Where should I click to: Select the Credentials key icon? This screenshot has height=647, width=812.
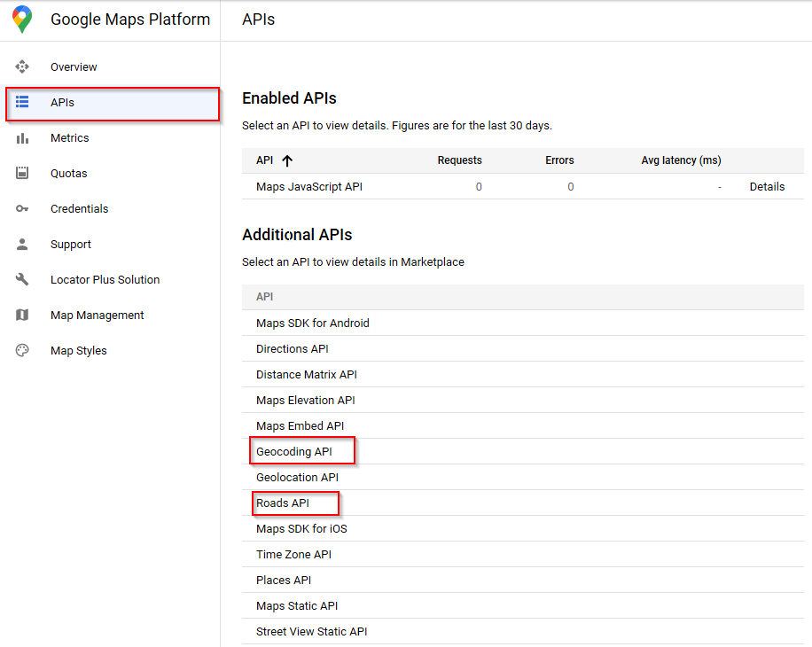tap(21, 208)
